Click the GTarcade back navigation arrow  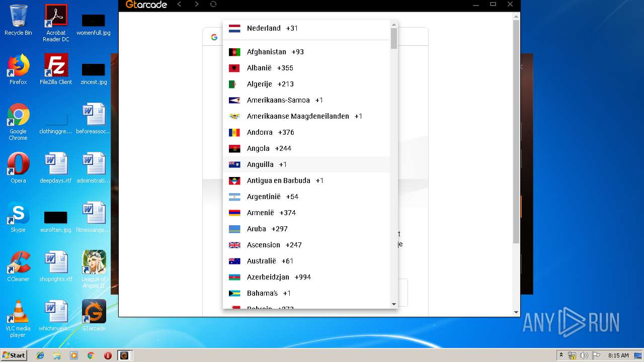point(180,4)
